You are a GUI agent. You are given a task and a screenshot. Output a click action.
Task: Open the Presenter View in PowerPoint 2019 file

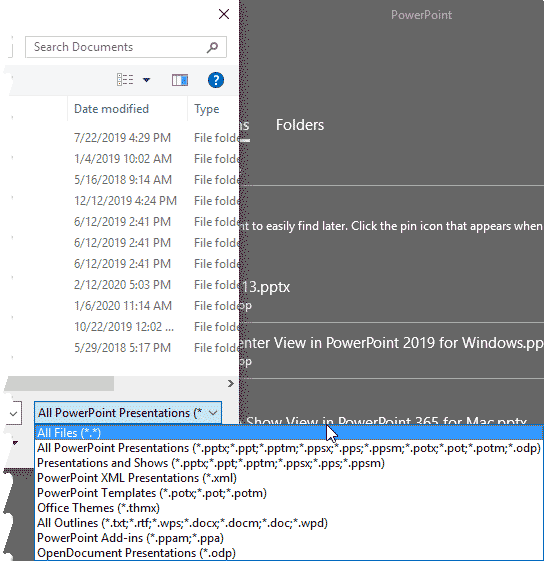[391, 343]
